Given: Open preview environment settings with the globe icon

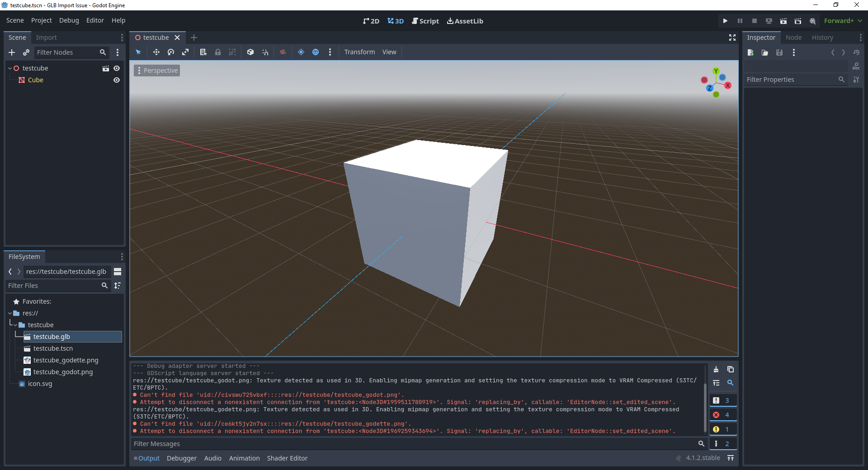Looking at the screenshot, I should click(x=316, y=52).
